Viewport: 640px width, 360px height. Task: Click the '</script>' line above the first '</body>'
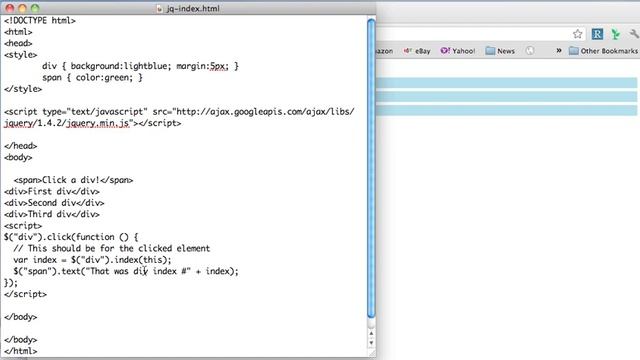(25, 294)
